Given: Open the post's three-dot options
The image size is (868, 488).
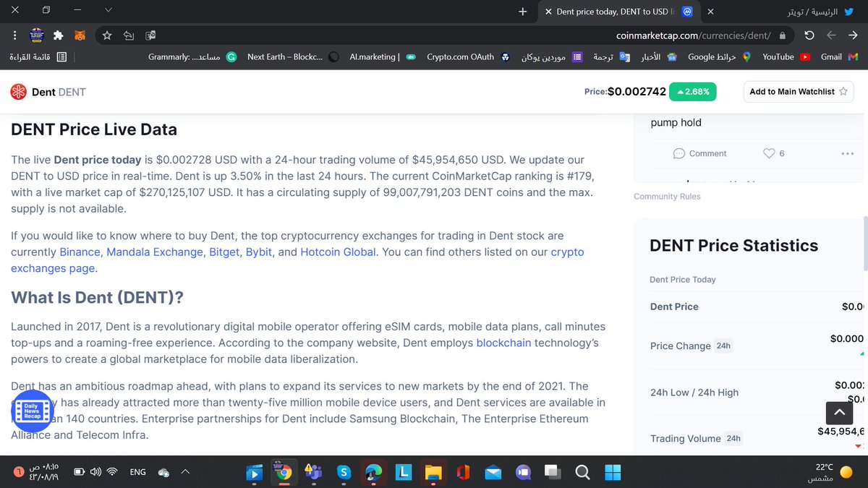Looking at the screenshot, I should pyautogui.click(x=847, y=153).
